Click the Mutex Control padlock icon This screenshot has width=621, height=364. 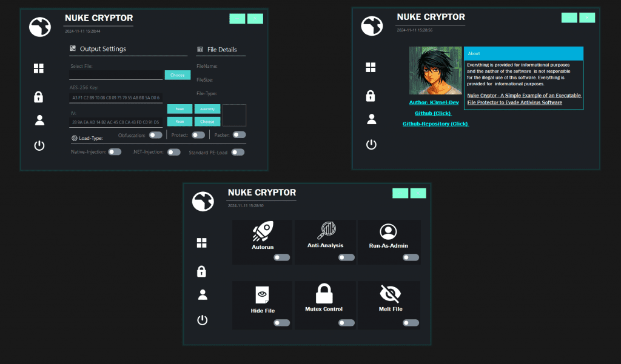point(324,294)
